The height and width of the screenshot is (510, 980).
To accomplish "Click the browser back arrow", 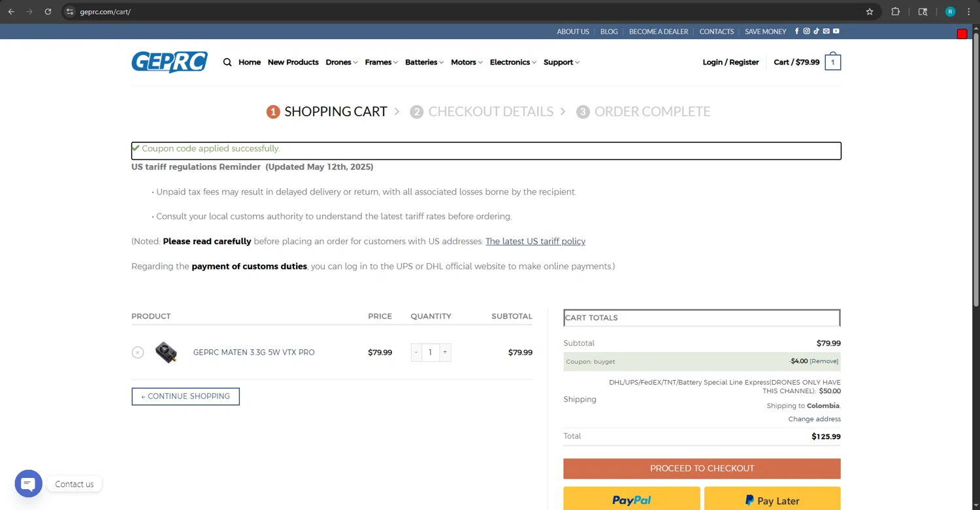I will [11, 12].
